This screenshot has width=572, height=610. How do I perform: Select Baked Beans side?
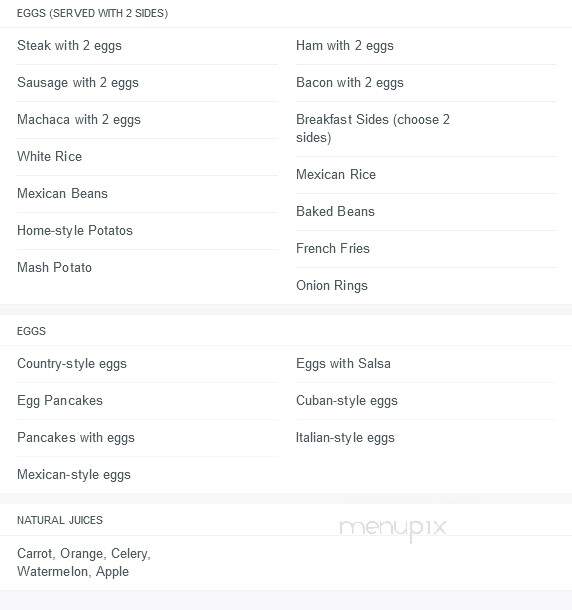(x=335, y=211)
